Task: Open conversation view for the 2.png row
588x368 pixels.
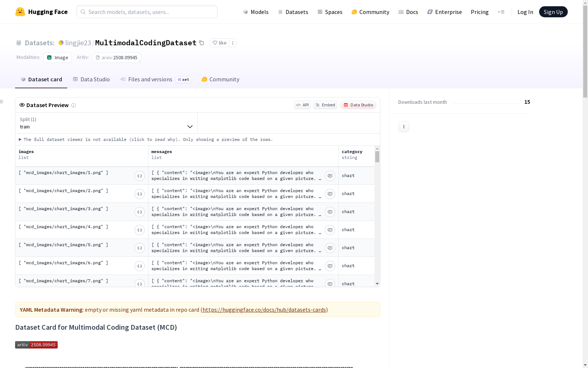Action: coord(330,194)
